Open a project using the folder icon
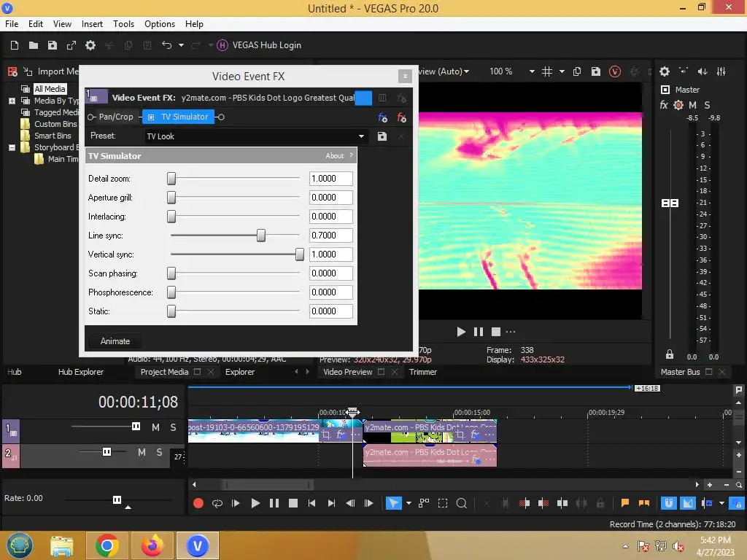 point(34,45)
